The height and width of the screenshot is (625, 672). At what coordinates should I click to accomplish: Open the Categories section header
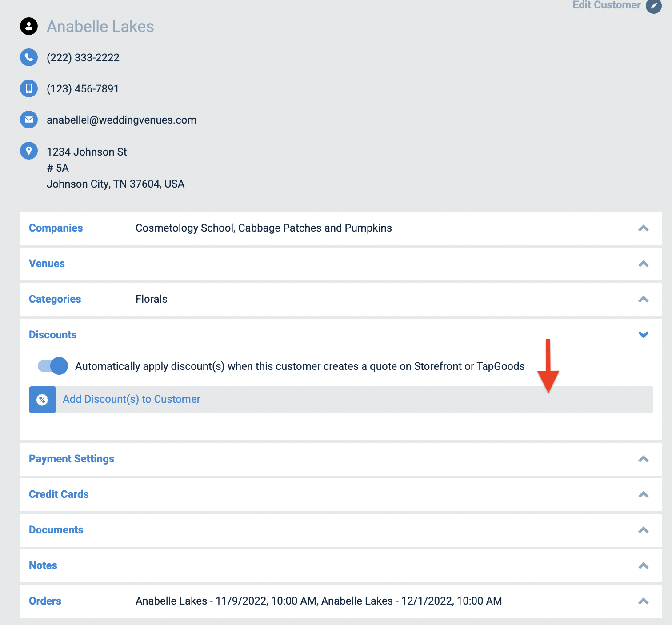[x=55, y=299]
